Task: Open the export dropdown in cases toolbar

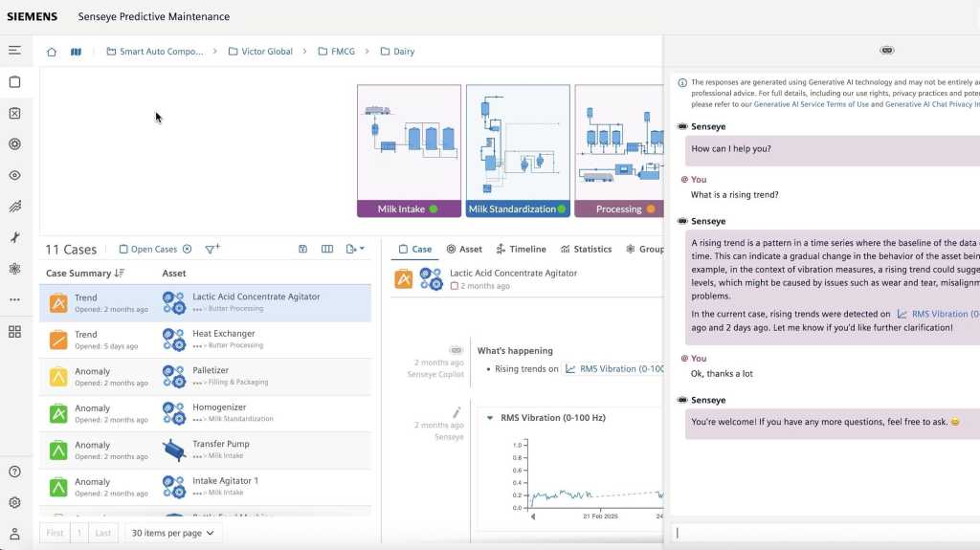Action: click(x=354, y=249)
